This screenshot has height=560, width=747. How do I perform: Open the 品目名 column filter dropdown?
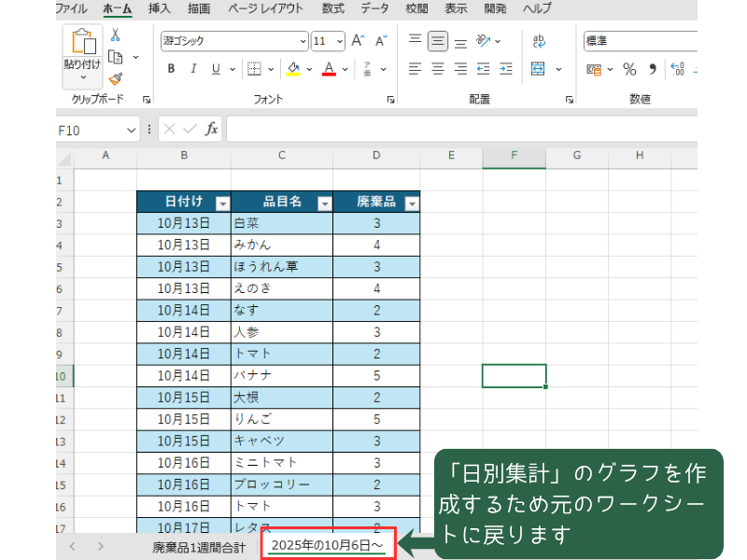tap(324, 203)
